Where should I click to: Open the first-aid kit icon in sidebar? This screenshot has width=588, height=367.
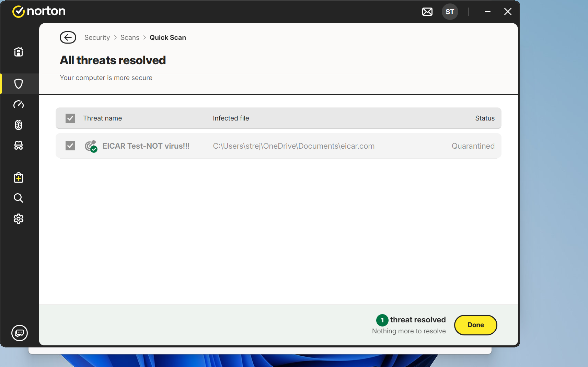point(19,177)
